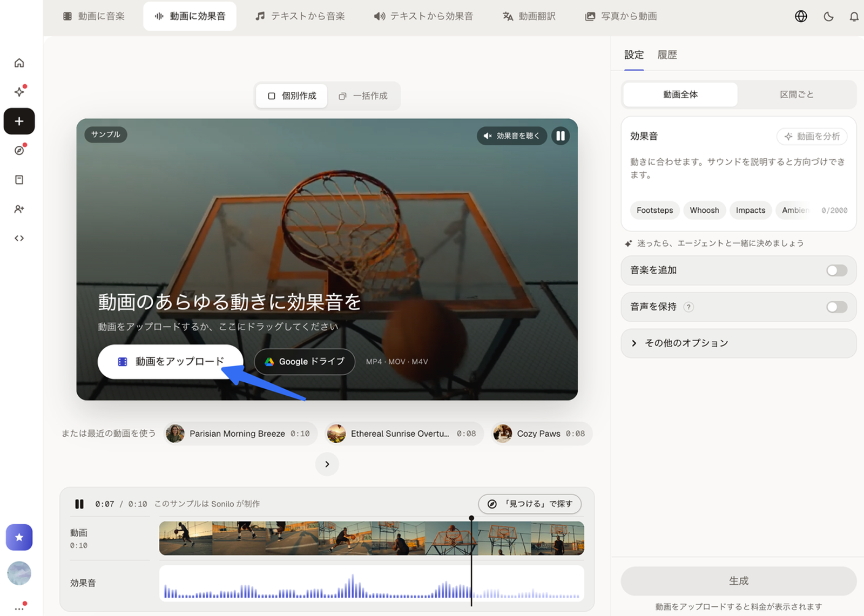Expand その他のオプション section

pos(739,343)
